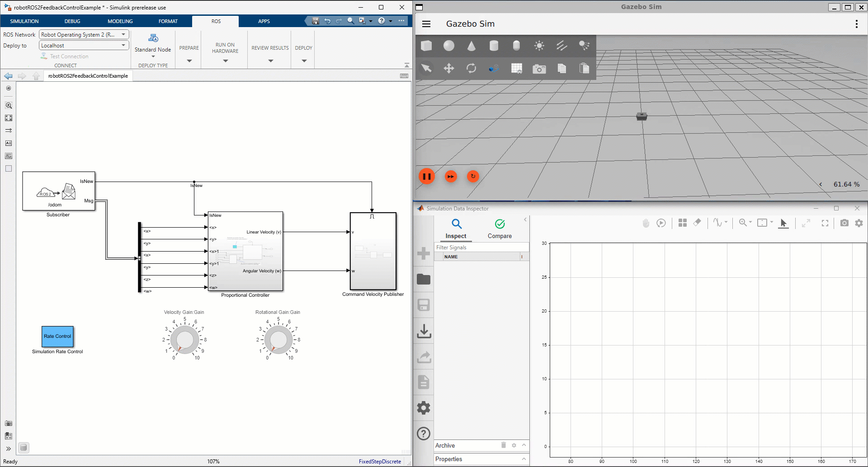Open the Rate Control block

point(57,336)
